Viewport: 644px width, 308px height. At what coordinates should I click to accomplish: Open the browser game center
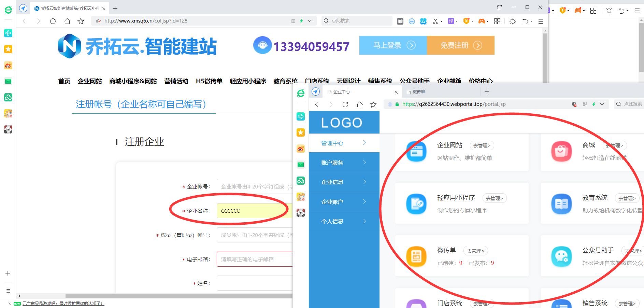coord(482,21)
